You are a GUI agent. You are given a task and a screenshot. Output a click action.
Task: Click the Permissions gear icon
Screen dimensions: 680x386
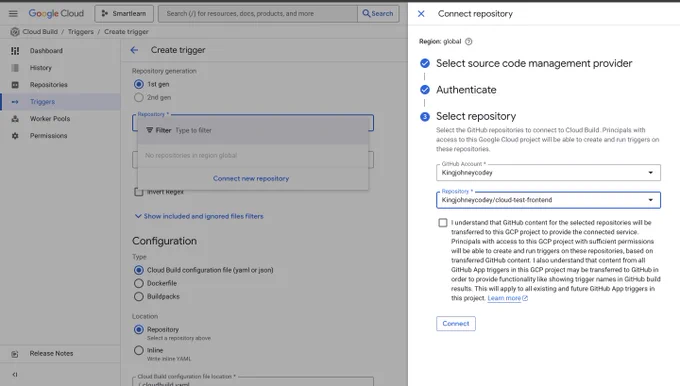tap(15, 136)
